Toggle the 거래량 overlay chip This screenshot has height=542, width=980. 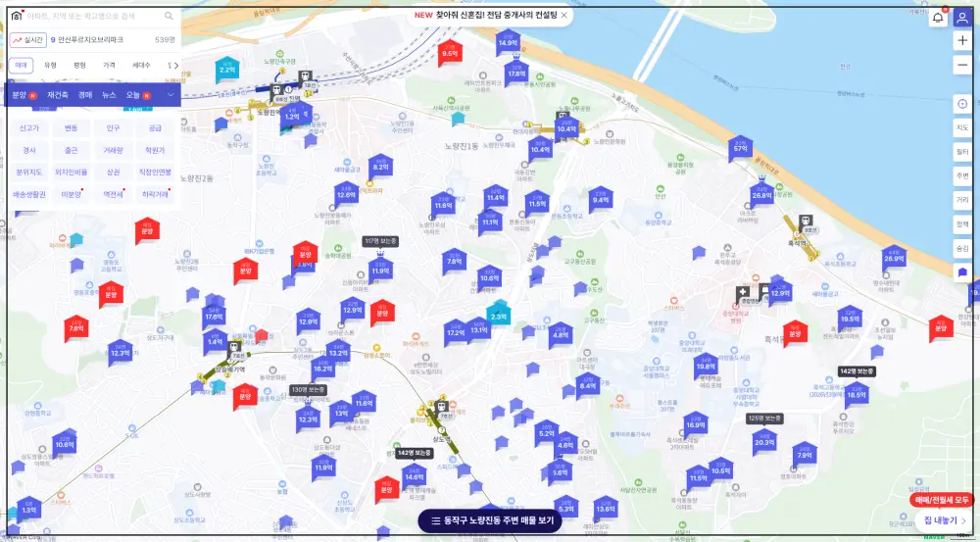tap(113, 150)
